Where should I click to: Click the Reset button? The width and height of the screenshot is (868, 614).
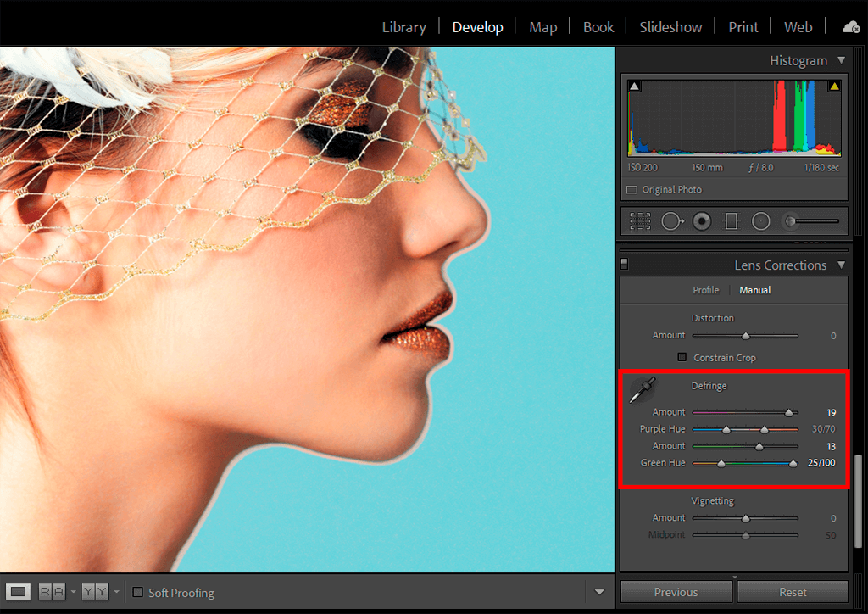tap(793, 592)
